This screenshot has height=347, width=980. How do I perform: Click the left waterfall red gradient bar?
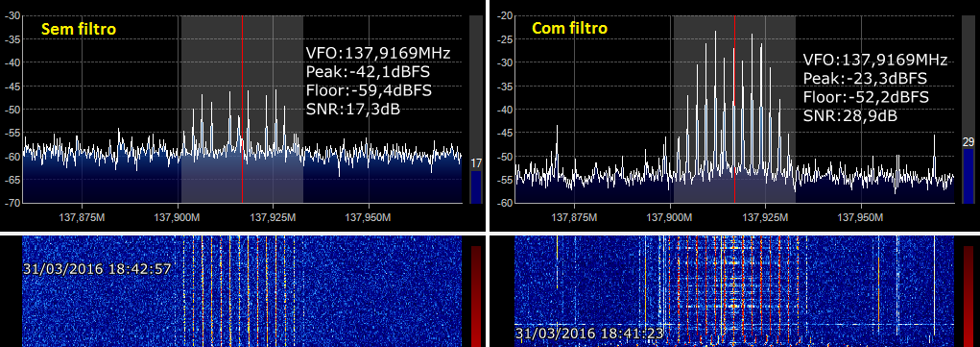(476, 296)
